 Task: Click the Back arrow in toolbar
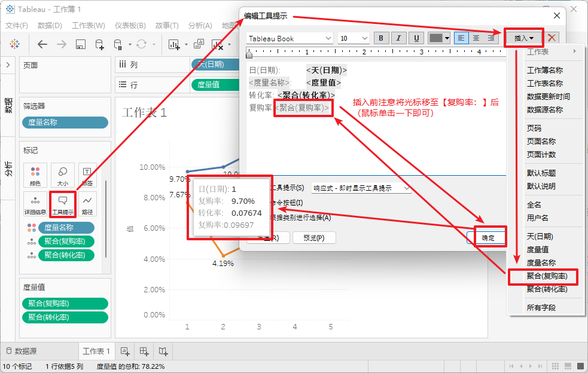pos(42,44)
